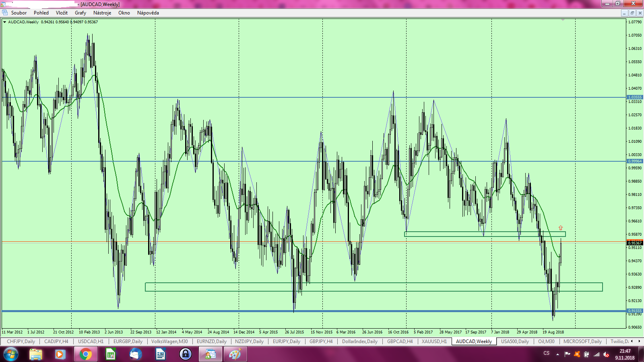Show hidden system tray icons
644x362 pixels.
pos(557,354)
